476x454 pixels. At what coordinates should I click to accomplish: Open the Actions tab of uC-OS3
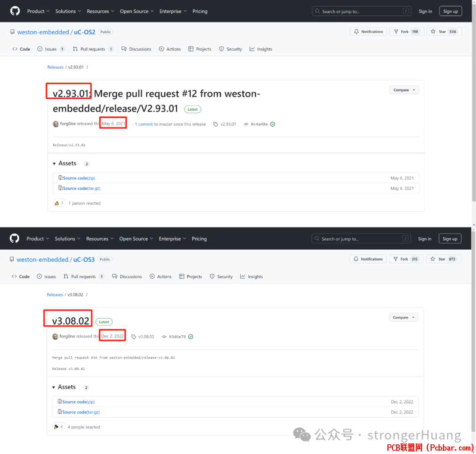160,276
